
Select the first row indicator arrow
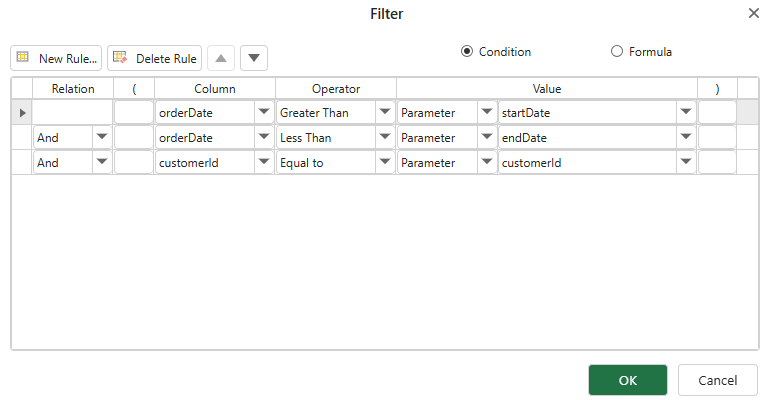[22, 113]
